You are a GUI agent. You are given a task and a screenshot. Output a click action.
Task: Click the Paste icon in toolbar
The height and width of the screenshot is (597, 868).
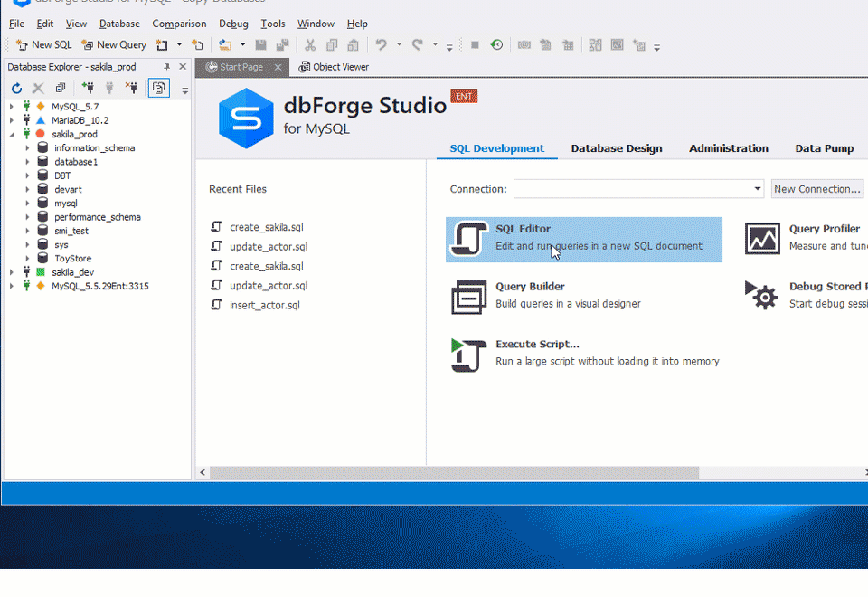354,45
